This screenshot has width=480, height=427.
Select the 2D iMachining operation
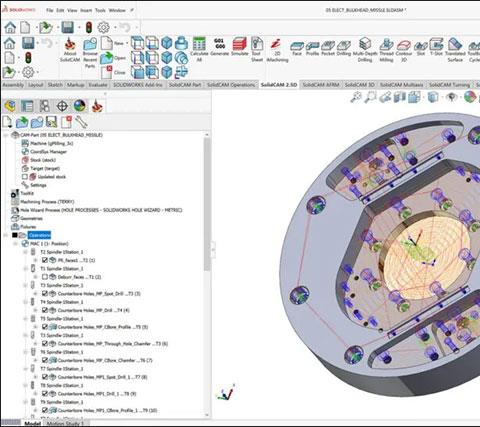coord(277,50)
